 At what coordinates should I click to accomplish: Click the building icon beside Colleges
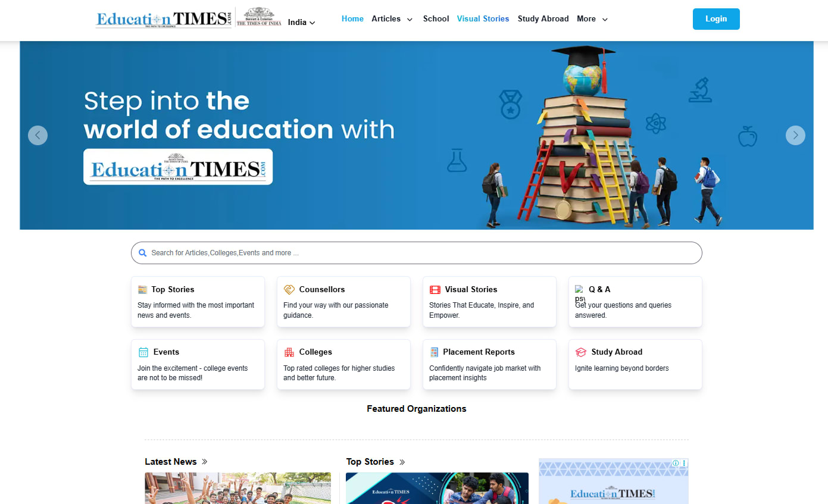coord(289,352)
